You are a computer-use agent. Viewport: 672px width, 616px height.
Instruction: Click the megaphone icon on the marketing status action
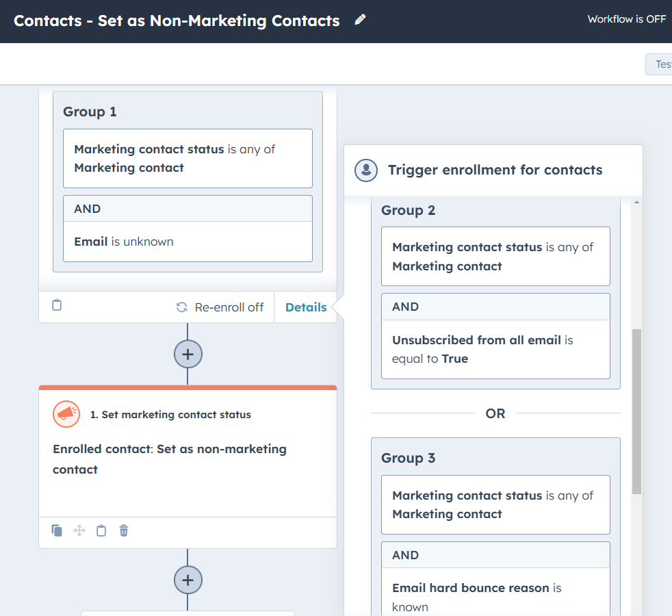pos(66,414)
